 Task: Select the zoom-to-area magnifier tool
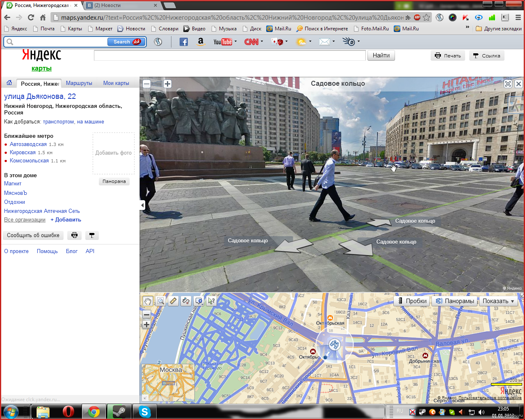tap(160, 301)
